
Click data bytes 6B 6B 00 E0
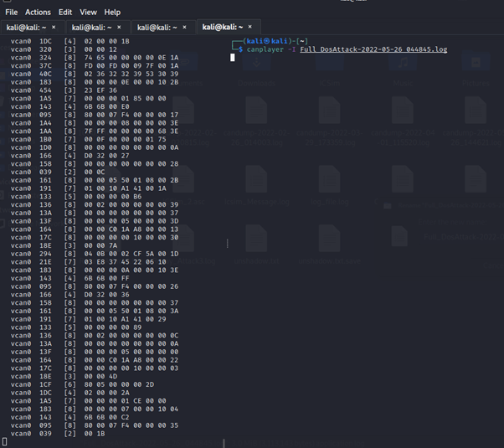pyautogui.click(x=106, y=107)
